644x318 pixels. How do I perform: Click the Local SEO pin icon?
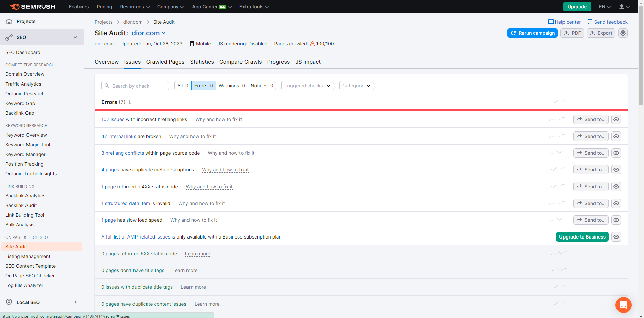9,302
